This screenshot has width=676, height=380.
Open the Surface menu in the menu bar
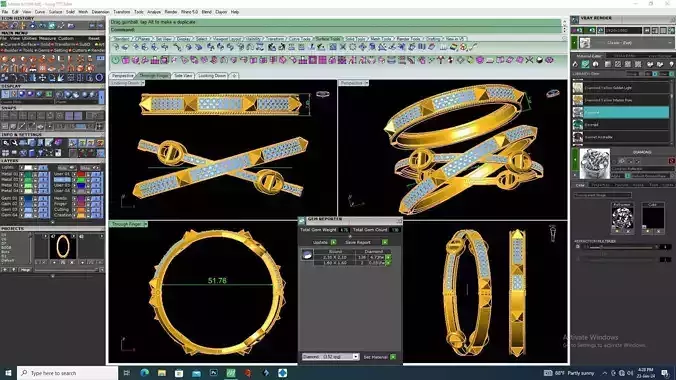pos(56,12)
